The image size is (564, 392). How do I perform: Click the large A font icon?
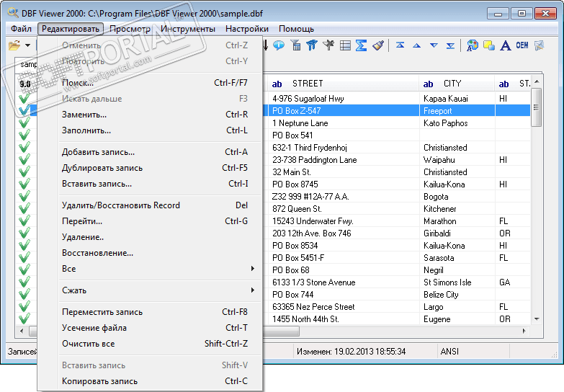click(506, 45)
